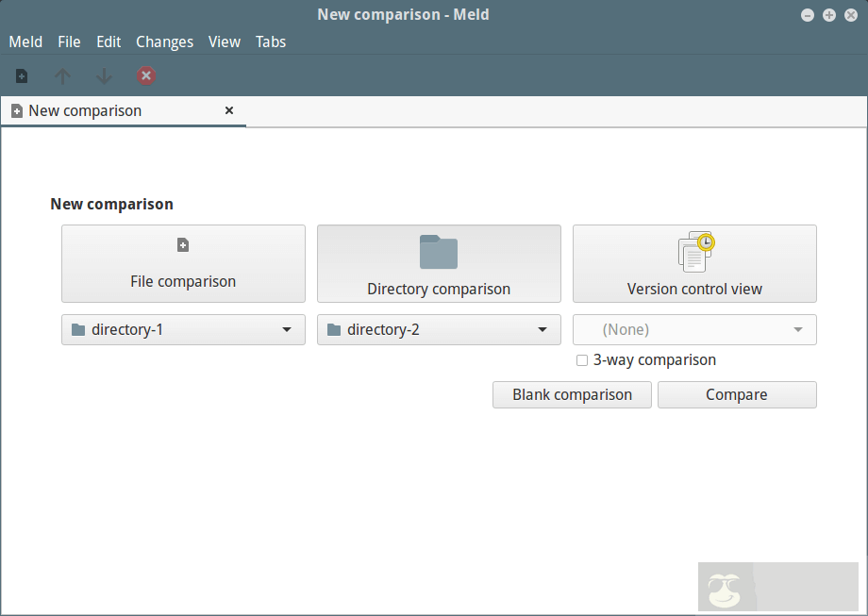
Task: Select the File comparison document icon
Action: point(183,246)
